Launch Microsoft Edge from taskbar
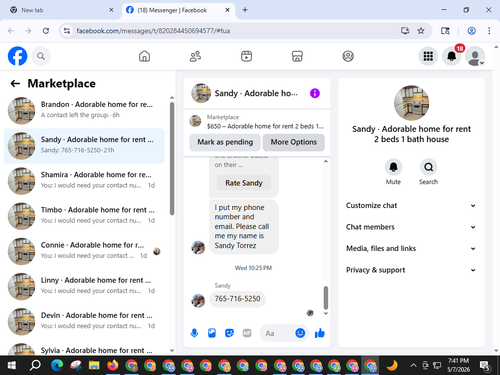Image resolution: width=500 pixels, height=375 pixels. coord(57,366)
